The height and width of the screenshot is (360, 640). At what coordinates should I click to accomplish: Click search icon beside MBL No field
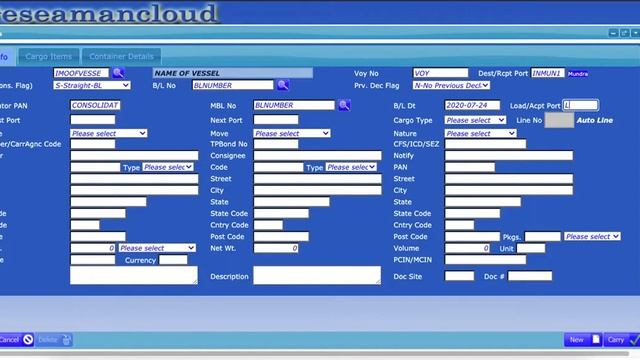click(x=344, y=105)
